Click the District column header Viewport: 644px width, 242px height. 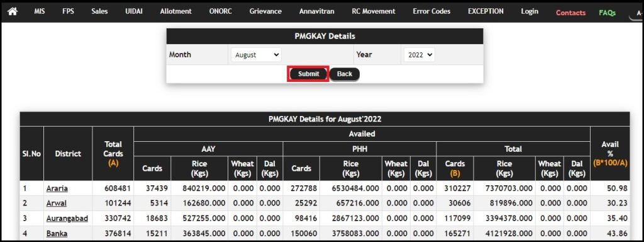[x=68, y=154]
